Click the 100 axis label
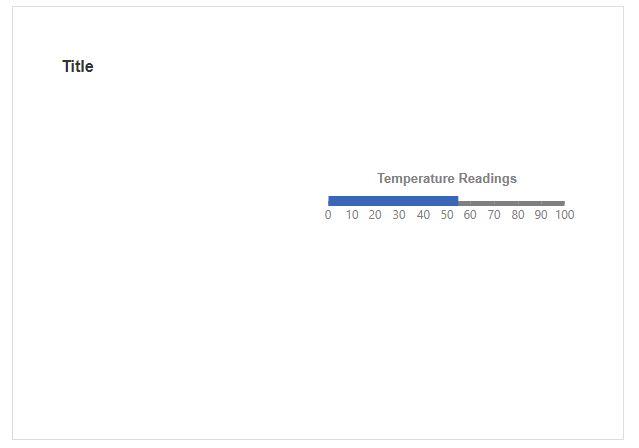This screenshot has width=639, height=448. tap(565, 215)
